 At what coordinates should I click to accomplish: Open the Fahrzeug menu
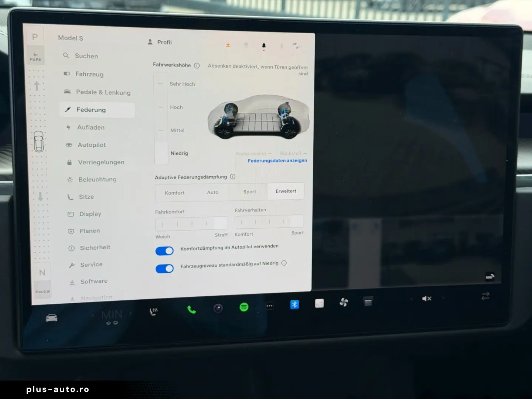(83, 74)
